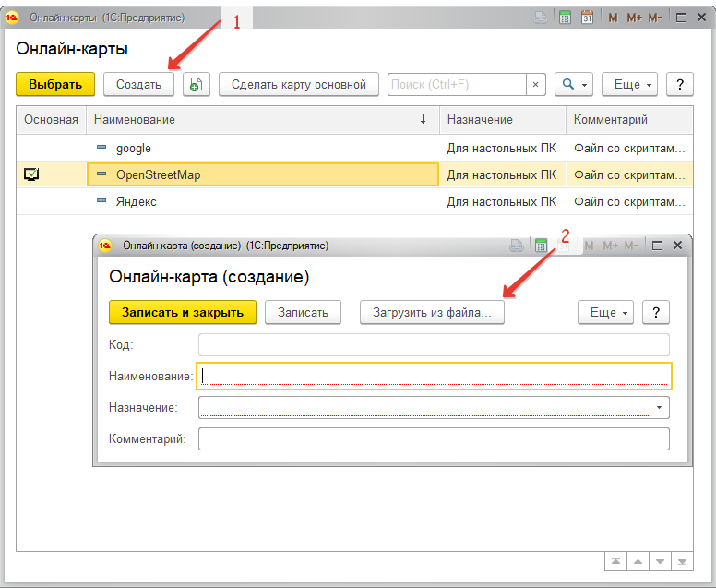716x588 pixels.
Task: Maximize the creation dialog window
Action: point(657,246)
